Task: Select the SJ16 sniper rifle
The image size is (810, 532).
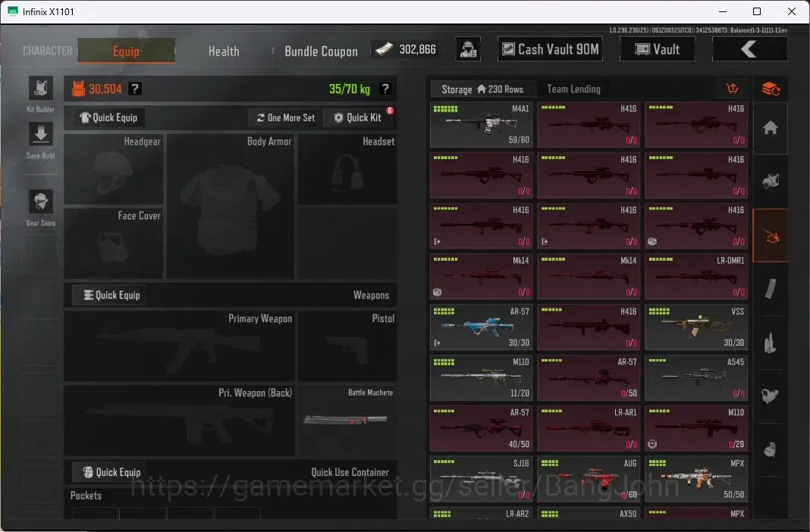Action: coord(481,479)
